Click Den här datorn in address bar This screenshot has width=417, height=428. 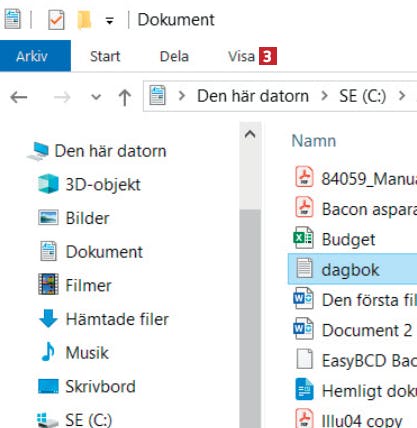click(253, 96)
